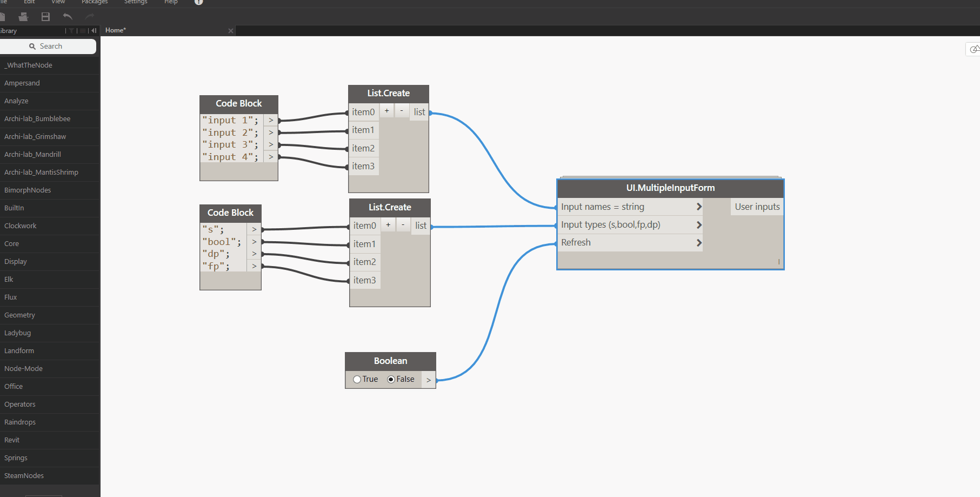Expand the Input names chevron
980x497 pixels.
pos(698,207)
